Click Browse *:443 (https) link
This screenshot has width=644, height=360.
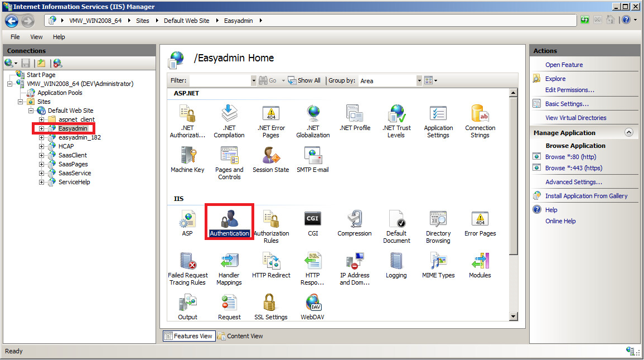[x=573, y=168]
